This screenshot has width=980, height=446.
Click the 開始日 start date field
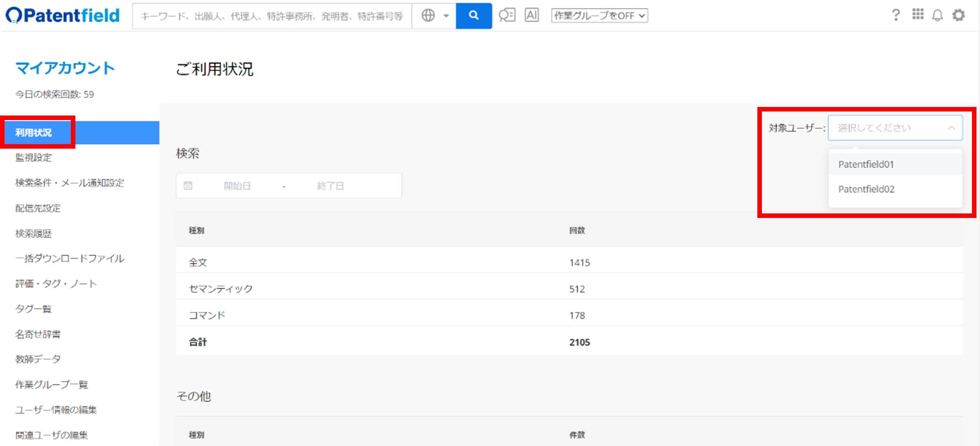(237, 186)
